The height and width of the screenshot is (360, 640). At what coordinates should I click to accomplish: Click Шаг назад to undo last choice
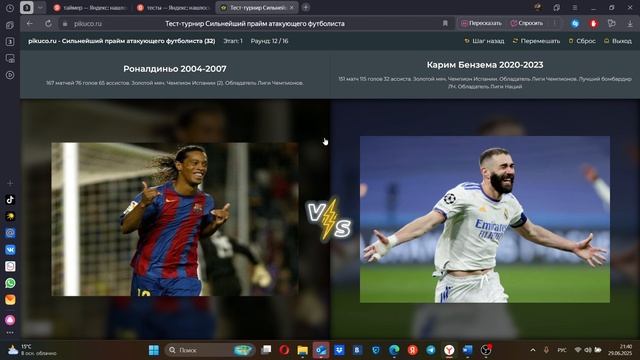(x=484, y=41)
